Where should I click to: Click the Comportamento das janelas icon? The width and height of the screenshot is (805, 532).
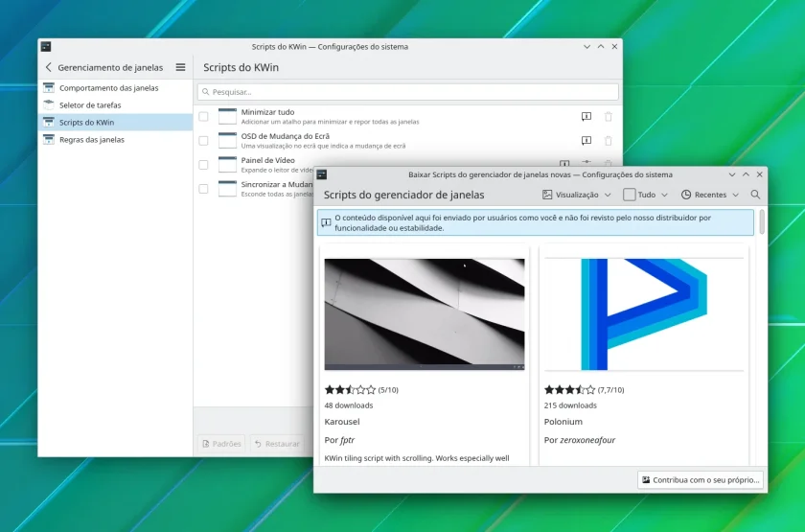pos(49,88)
